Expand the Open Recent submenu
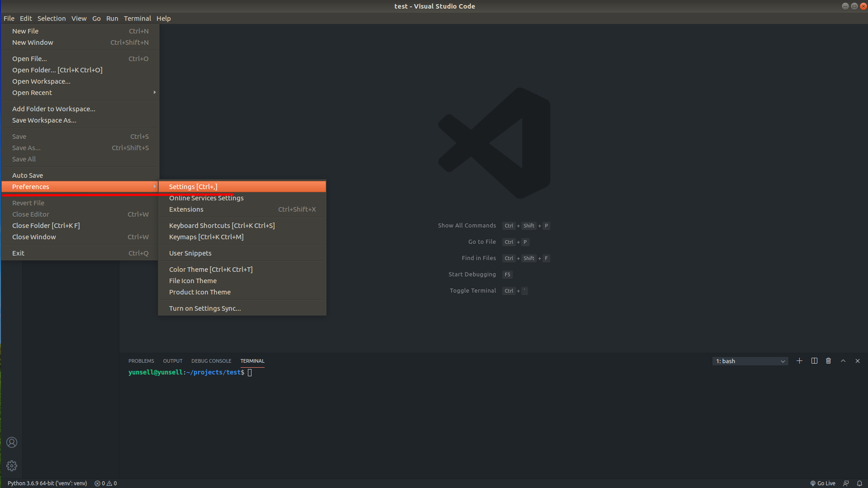The width and height of the screenshot is (868, 488). pyautogui.click(x=80, y=93)
